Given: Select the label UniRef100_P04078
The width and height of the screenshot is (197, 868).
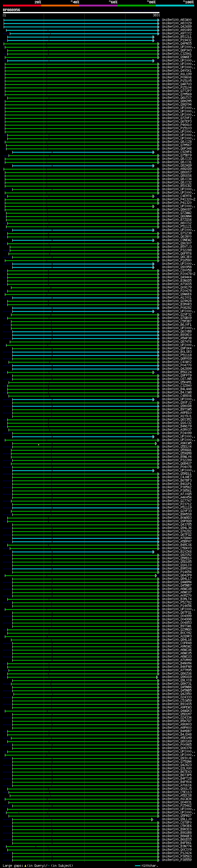Looking at the screenshot, I should click(176, 467).
